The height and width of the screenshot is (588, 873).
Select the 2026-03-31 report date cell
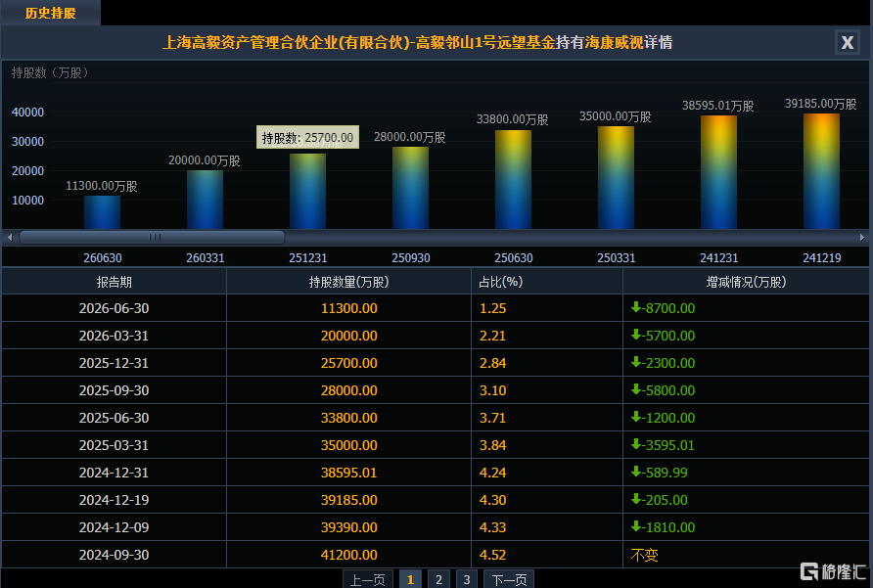pos(115,336)
